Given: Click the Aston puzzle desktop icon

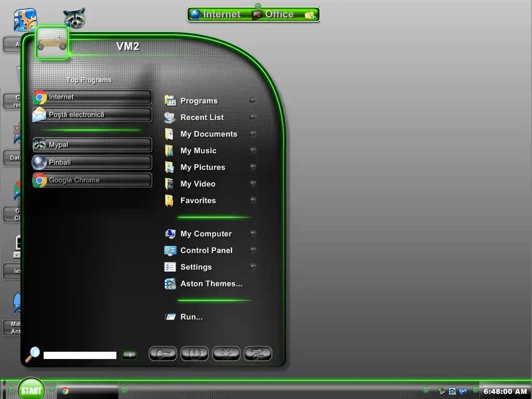Looking at the screenshot, I should point(25,19).
